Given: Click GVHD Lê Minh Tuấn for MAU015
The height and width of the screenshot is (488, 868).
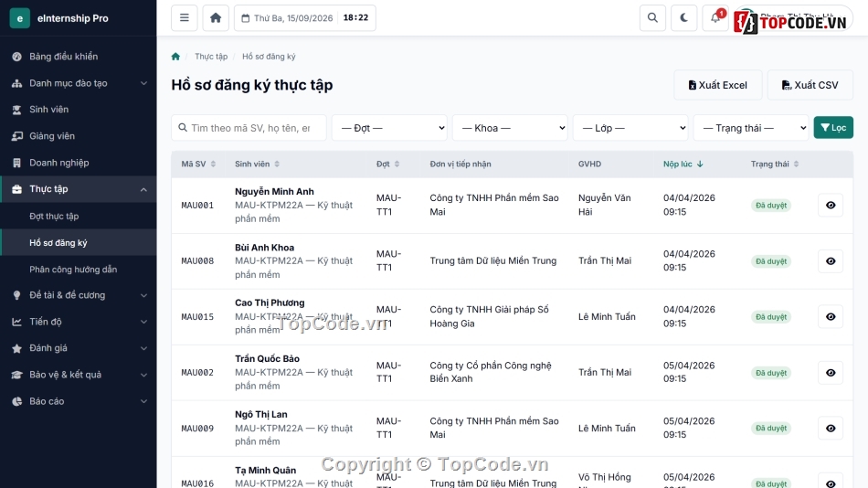Looking at the screenshot, I should (607, 317).
